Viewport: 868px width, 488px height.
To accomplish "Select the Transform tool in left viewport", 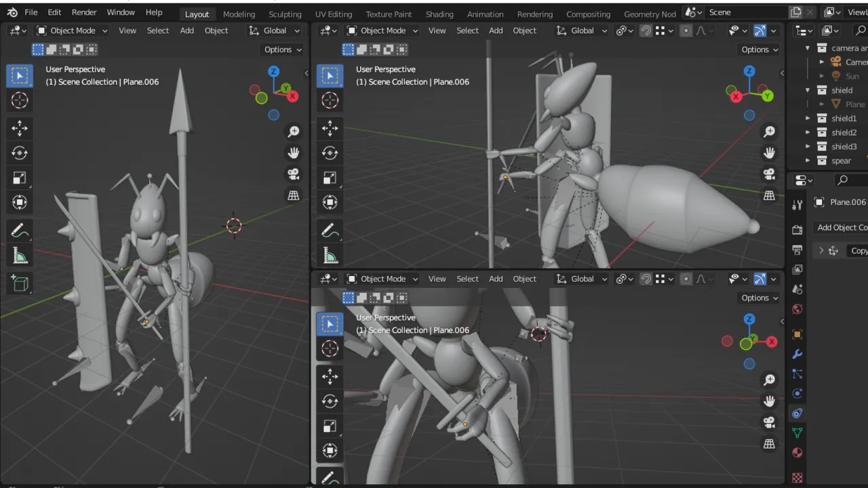I will coord(20,203).
